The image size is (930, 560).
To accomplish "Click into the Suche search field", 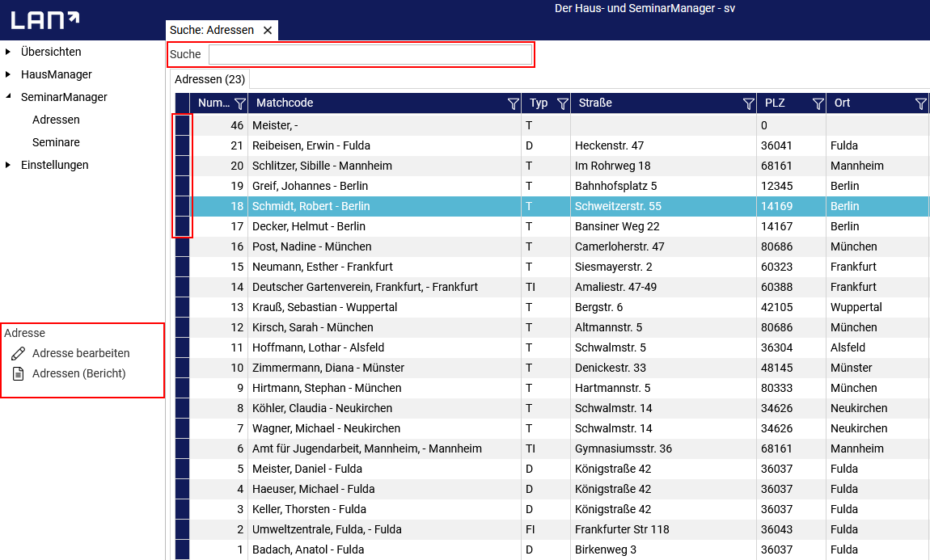I will (370, 54).
